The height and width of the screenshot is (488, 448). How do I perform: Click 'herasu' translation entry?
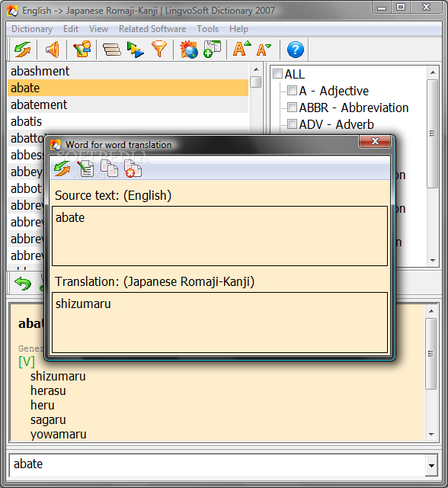tap(48, 390)
